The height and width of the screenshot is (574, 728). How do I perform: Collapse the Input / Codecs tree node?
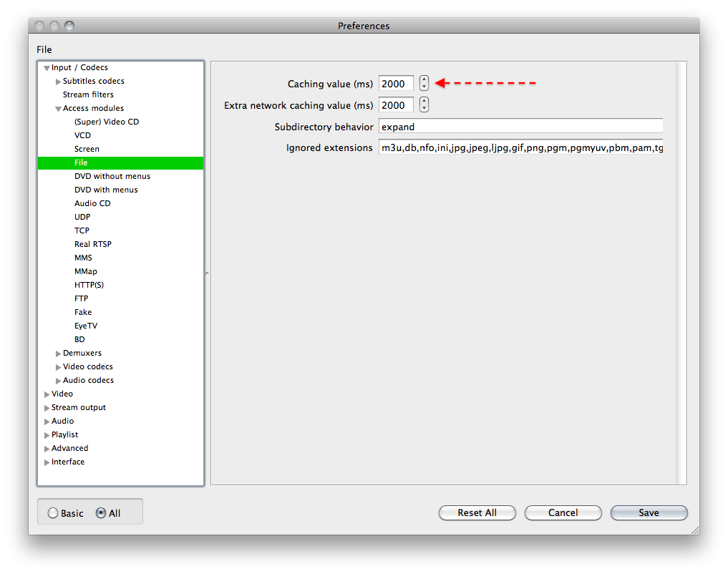click(47, 68)
